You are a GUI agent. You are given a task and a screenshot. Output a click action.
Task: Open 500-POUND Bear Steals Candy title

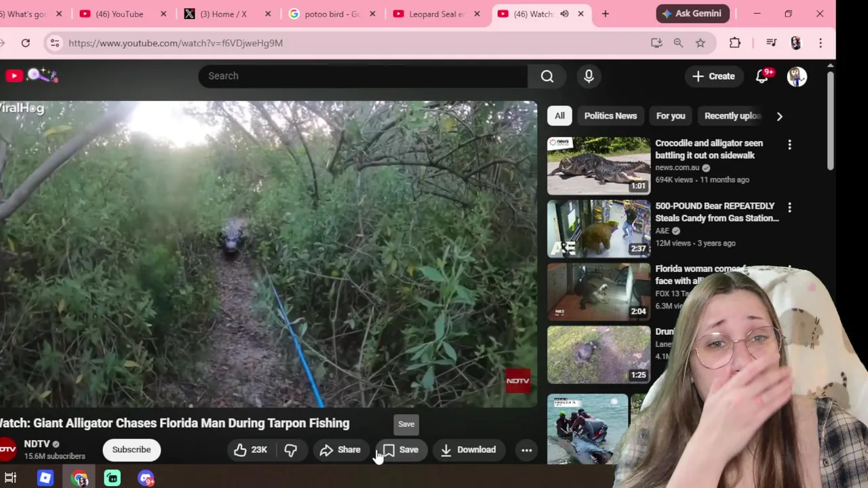coord(717,211)
